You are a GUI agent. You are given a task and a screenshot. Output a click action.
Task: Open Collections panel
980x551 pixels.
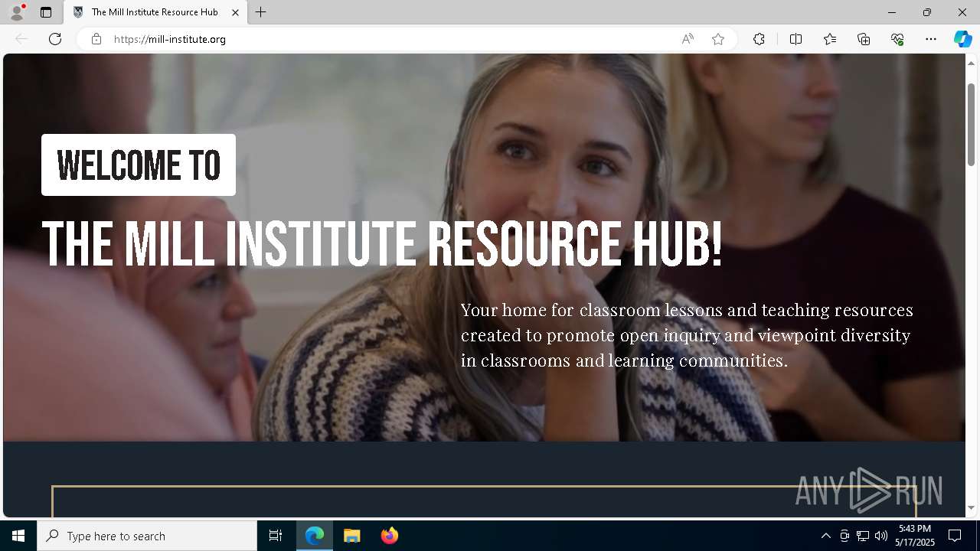(x=864, y=39)
